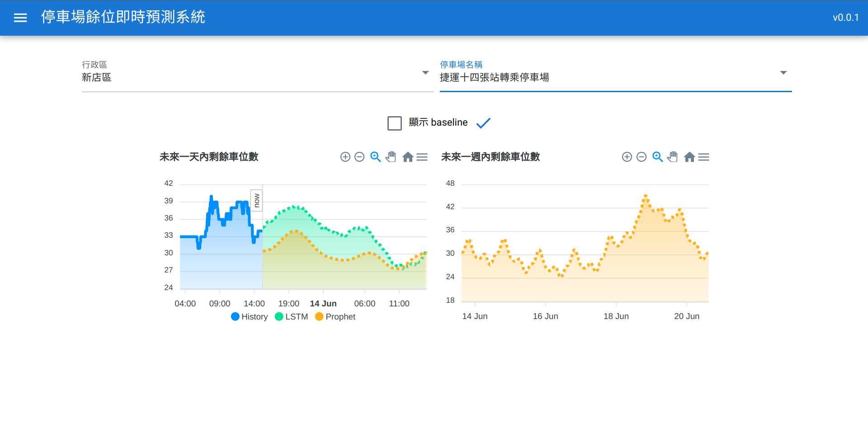Activate the panning hand on the one-week chart
Viewport: 868px width, 432px height.
point(673,157)
